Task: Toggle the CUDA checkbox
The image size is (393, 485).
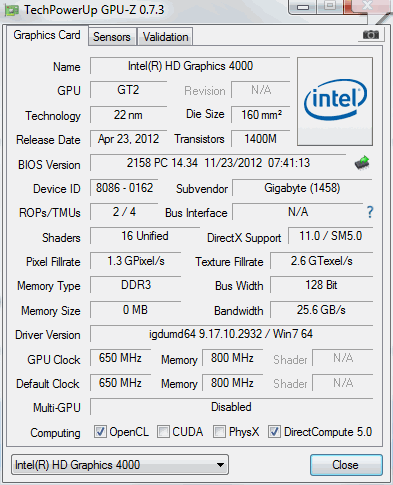Action: 163,432
